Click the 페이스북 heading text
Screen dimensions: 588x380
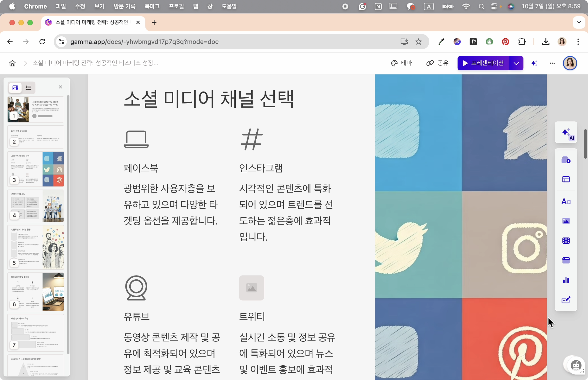coord(141,168)
